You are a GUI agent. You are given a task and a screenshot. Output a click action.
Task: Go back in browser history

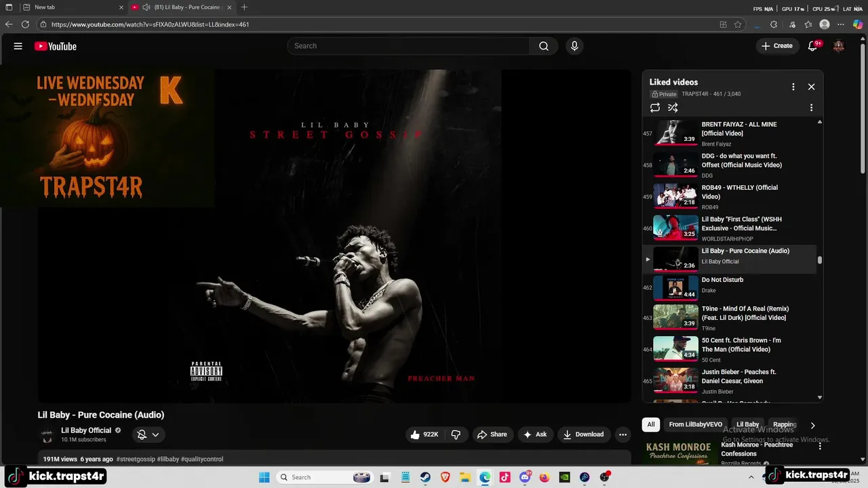pyautogui.click(x=9, y=24)
